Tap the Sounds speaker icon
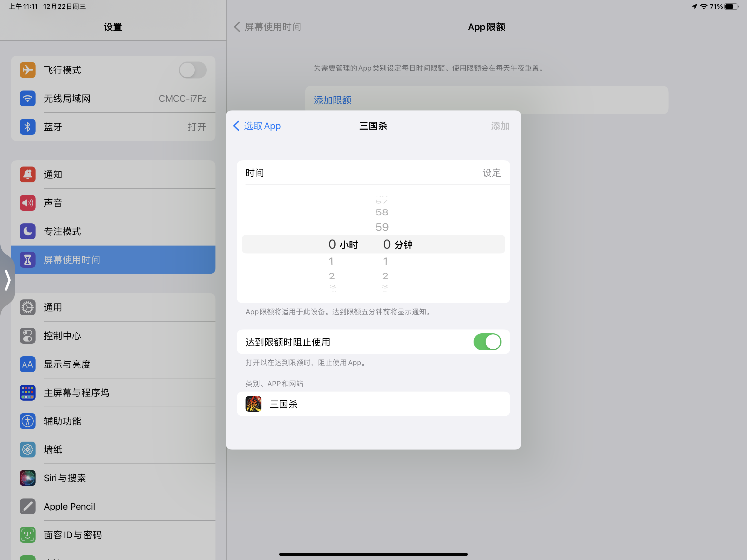Screen dimensions: 747x560 coord(27,203)
